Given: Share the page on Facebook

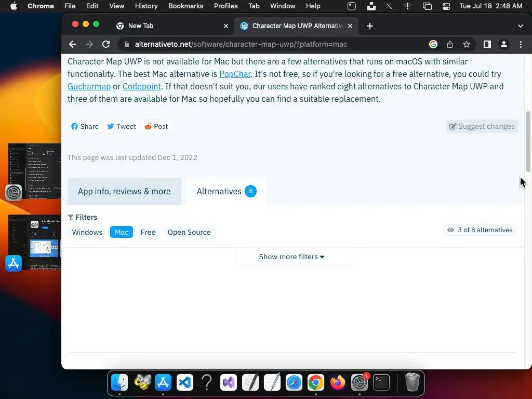Looking at the screenshot, I should click(85, 126).
